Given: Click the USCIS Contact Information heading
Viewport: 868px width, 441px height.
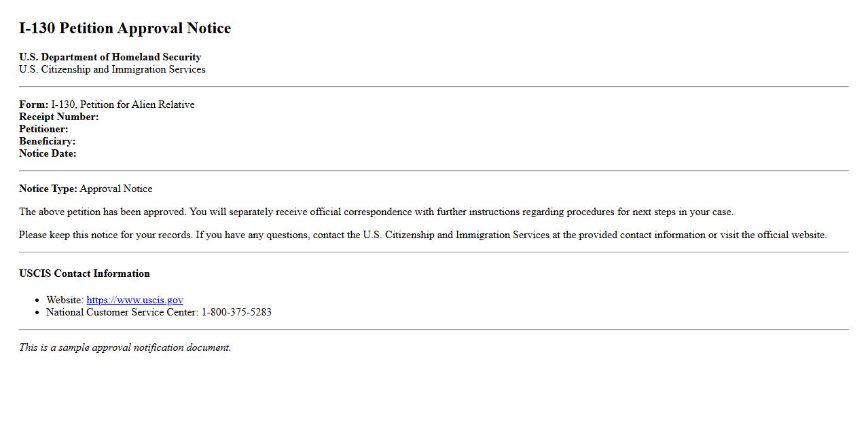Looking at the screenshot, I should (84, 273).
